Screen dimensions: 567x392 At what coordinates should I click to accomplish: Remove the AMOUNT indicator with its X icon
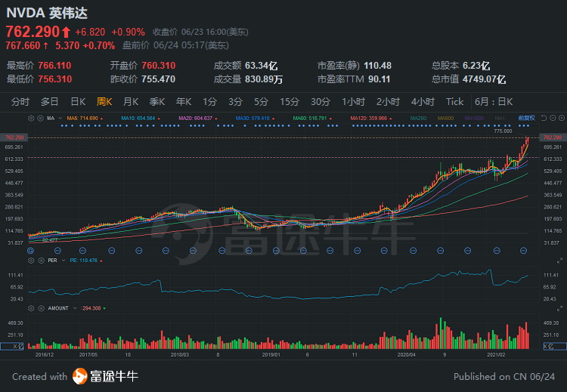[42, 308]
